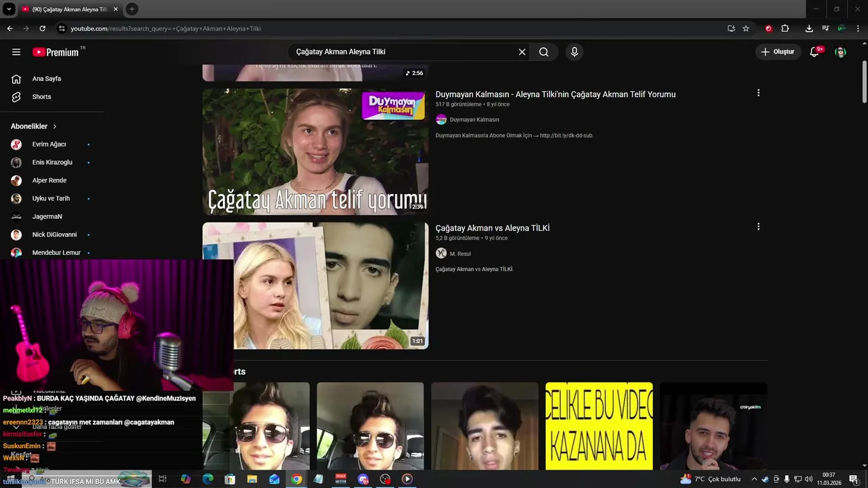The width and height of the screenshot is (868, 488).
Task: Click the install app icon in address bar
Action: (731, 28)
